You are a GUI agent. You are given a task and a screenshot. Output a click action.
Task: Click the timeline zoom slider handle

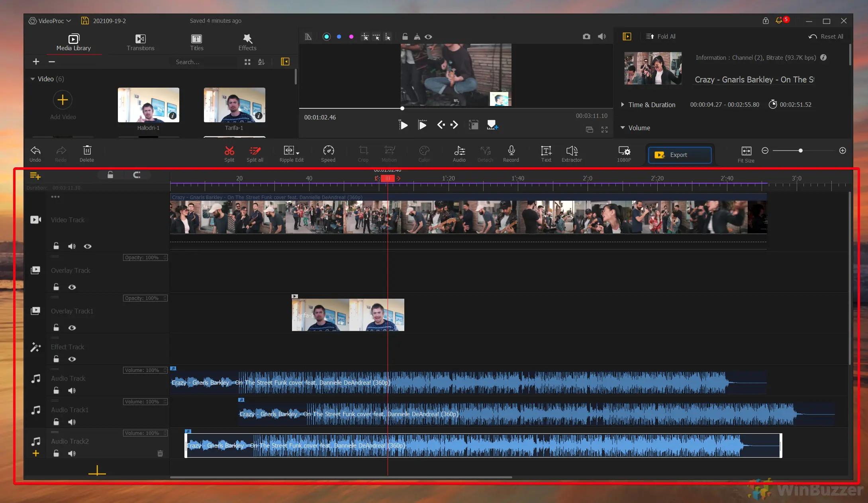point(800,151)
